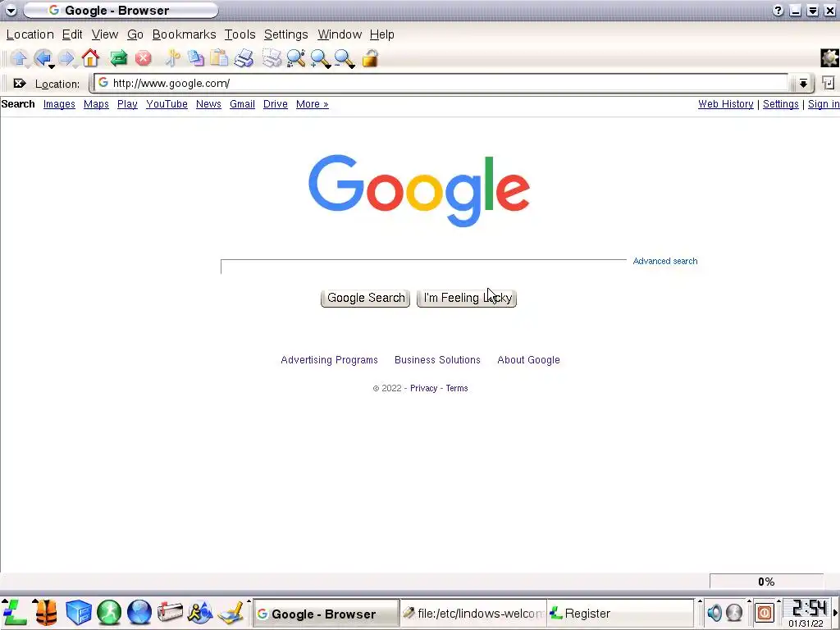840x630 pixels.
Task: Cut selection using the scissors icon
Action: click(172, 58)
